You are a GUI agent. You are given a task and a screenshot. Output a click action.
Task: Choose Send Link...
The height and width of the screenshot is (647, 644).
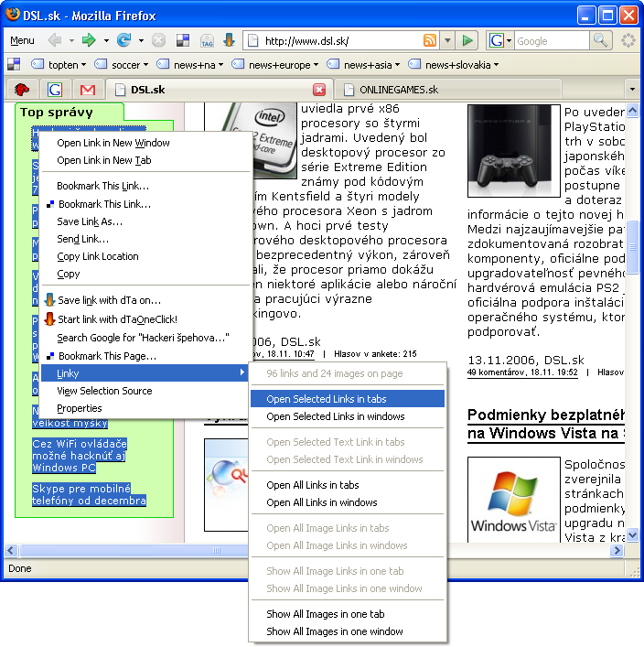[x=145, y=239]
